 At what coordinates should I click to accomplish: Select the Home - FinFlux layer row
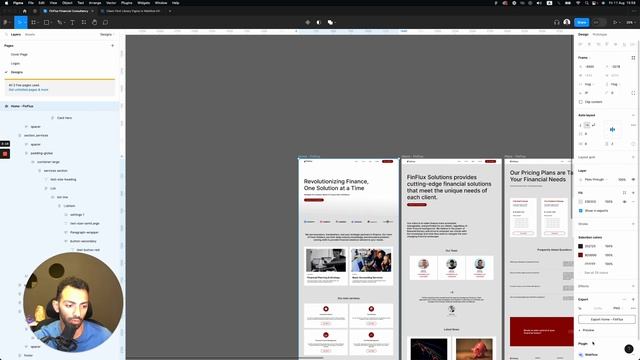(x=60, y=106)
